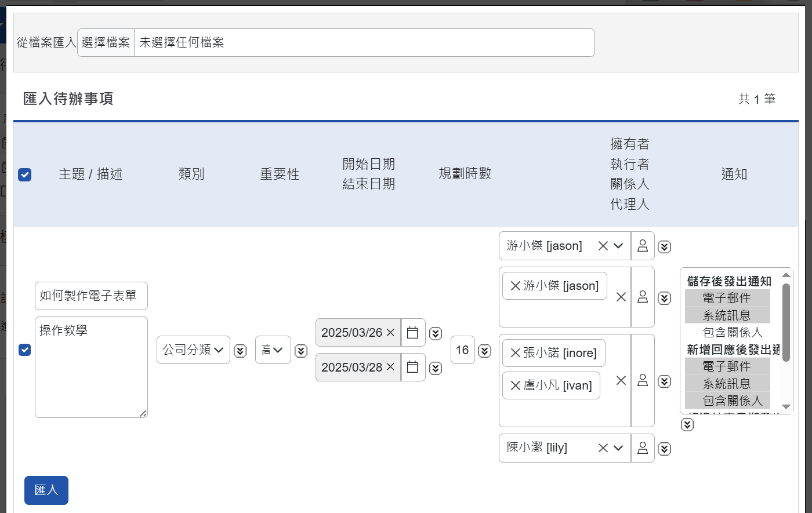Viewport: 812px width, 513px height.
Task: Apply planned hours down double-chevron icon
Action: 484,351
